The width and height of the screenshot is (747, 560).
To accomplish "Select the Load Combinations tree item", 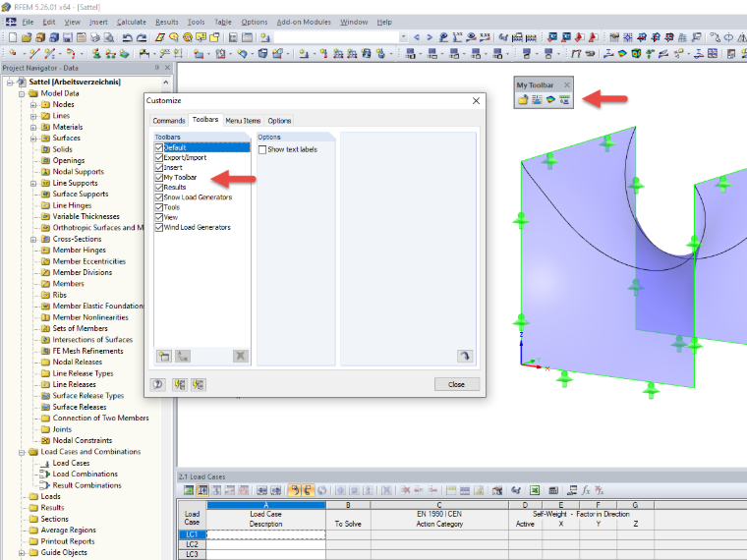I will click(x=85, y=475).
